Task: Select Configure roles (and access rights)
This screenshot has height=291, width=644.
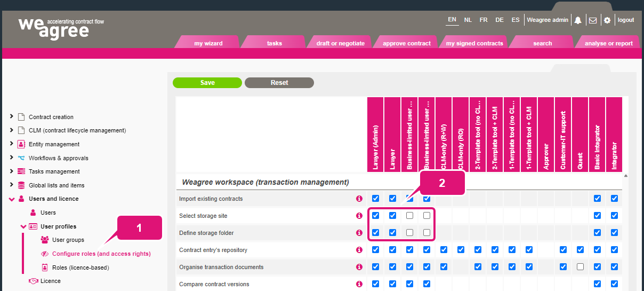Action: click(x=101, y=254)
